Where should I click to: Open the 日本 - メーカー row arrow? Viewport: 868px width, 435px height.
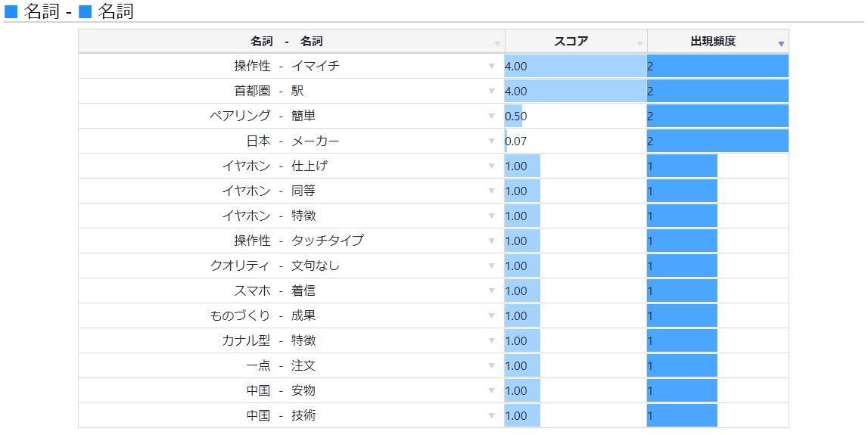click(x=492, y=141)
